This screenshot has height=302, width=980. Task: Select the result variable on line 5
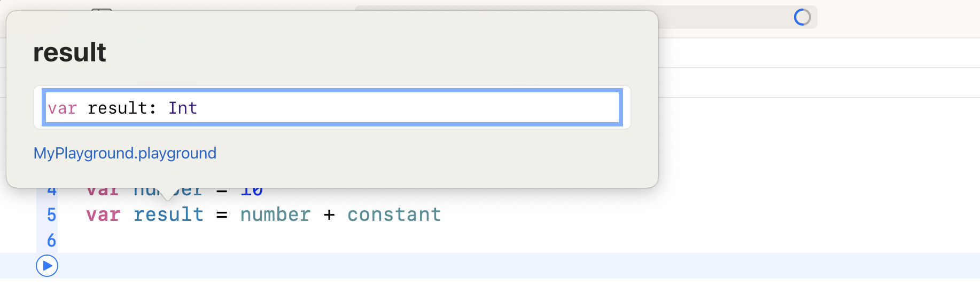168,214
